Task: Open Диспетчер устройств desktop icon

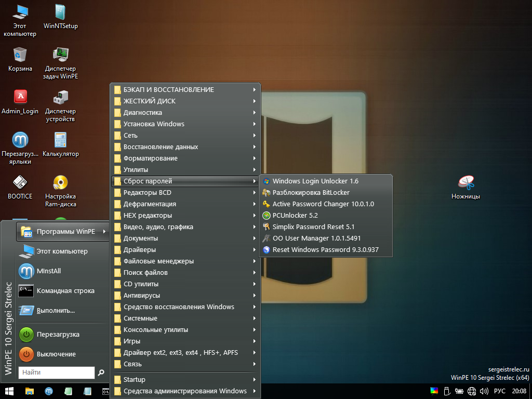Action: [60, 106]
